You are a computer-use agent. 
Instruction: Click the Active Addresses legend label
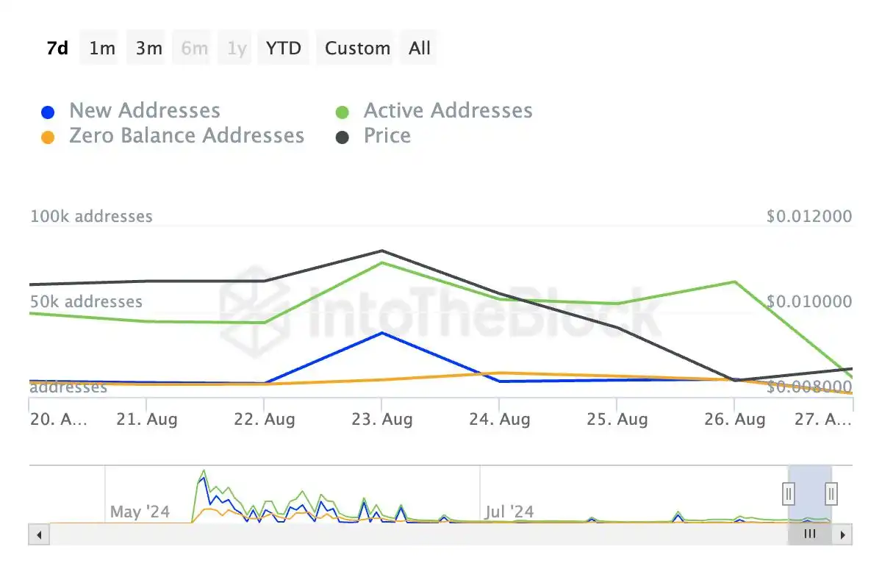click(x=448, y=111)
